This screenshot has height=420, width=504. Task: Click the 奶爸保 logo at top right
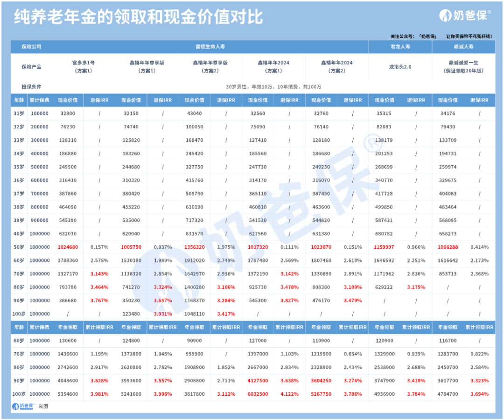point(465,15)
